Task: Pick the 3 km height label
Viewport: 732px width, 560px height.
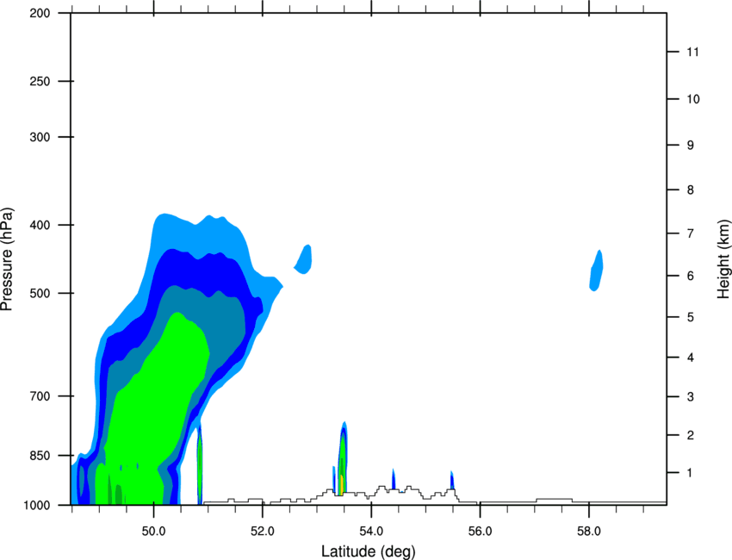Action: point(691,397)
